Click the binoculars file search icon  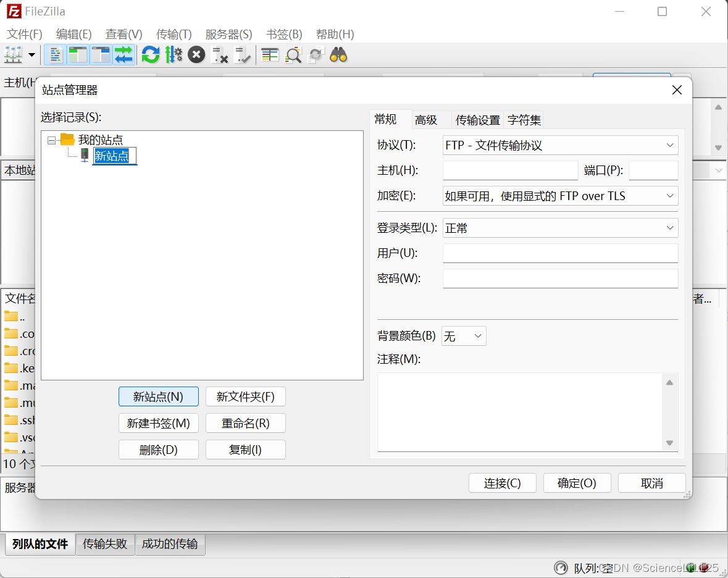[x=338, y=55]
